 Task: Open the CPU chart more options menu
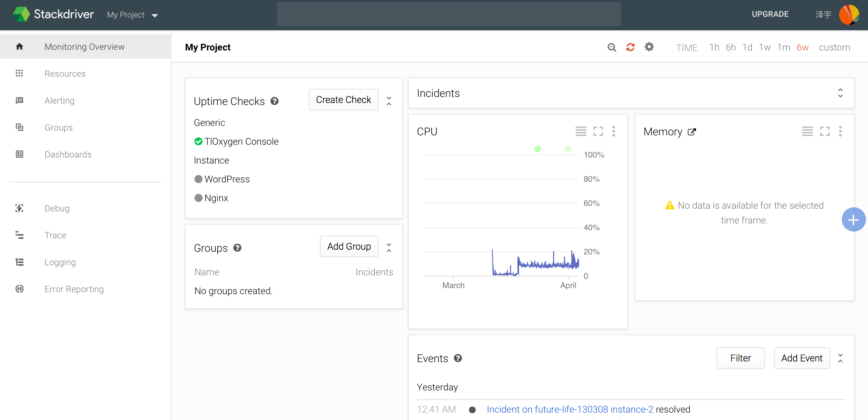pyautogui.click(x=614, y=131)
